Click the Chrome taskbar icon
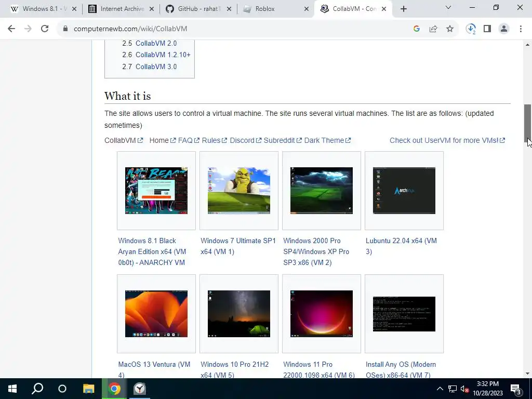This screenshot has width=532, height=399. click(x=114, y=389)
